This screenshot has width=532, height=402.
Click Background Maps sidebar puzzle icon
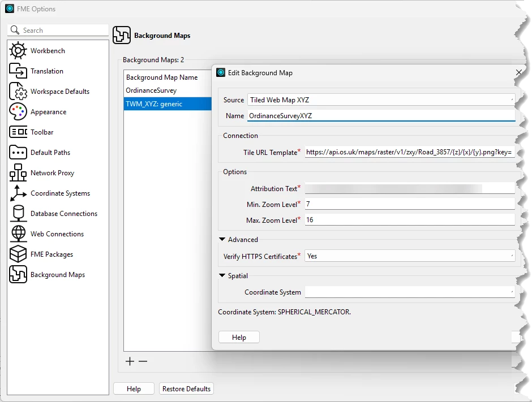[x=18, y=275]
